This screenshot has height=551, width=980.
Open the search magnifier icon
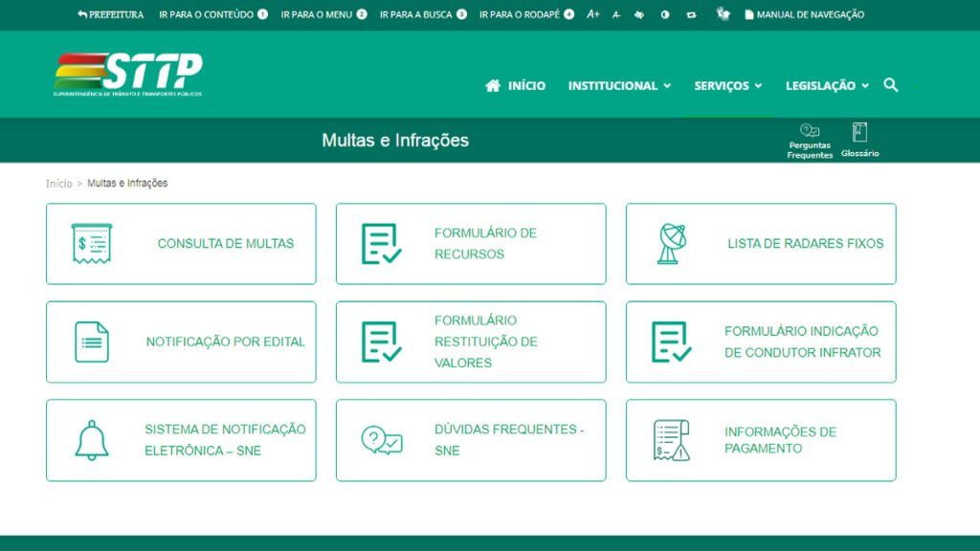pyautogui.click(x=891, y=85)
